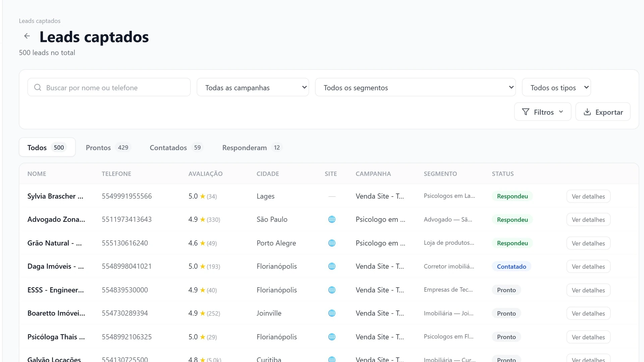Open the Todos os tipos dropdown
This screenshot has width=644, height=362.
pos(556,87)
